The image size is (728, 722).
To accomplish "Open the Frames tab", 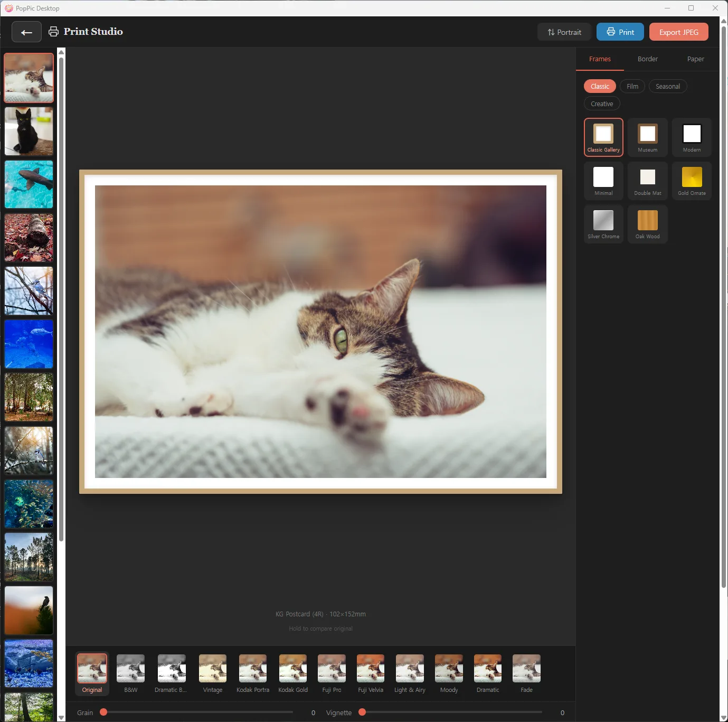I will pyautogui.click(x=600, y=59).
